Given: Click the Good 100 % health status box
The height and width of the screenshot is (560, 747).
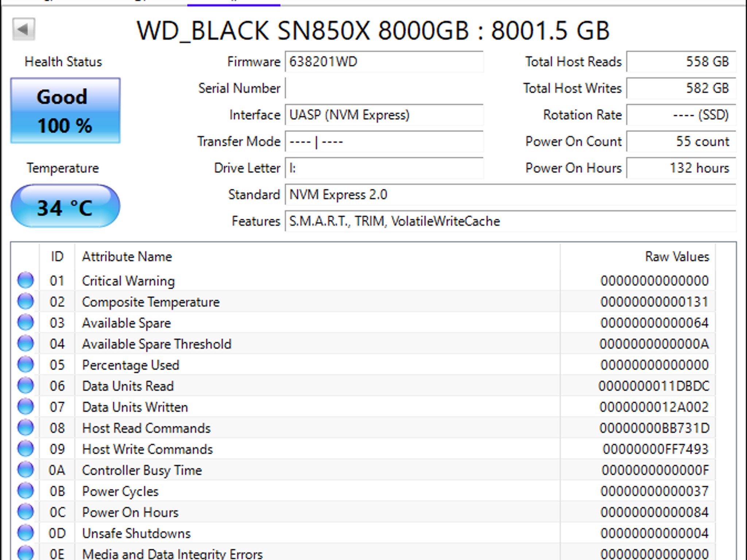Looking at the screenshot, I should 65,110.
